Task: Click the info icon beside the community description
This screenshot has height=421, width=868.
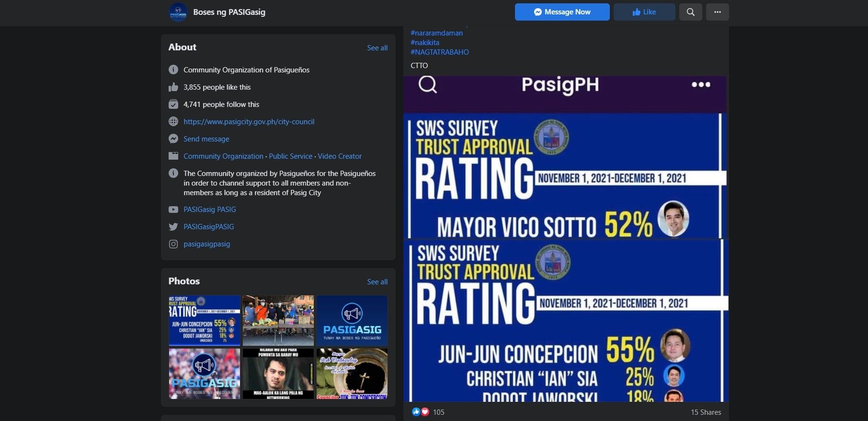Action: point(173,173)
